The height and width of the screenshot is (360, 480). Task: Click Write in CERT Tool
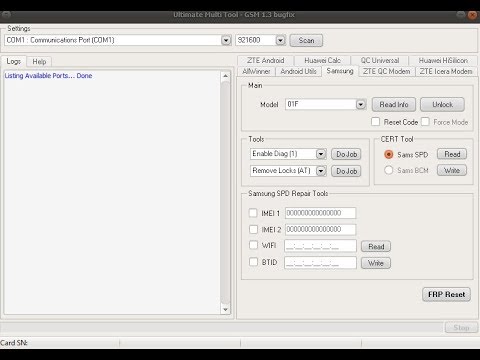click(452, 170)
